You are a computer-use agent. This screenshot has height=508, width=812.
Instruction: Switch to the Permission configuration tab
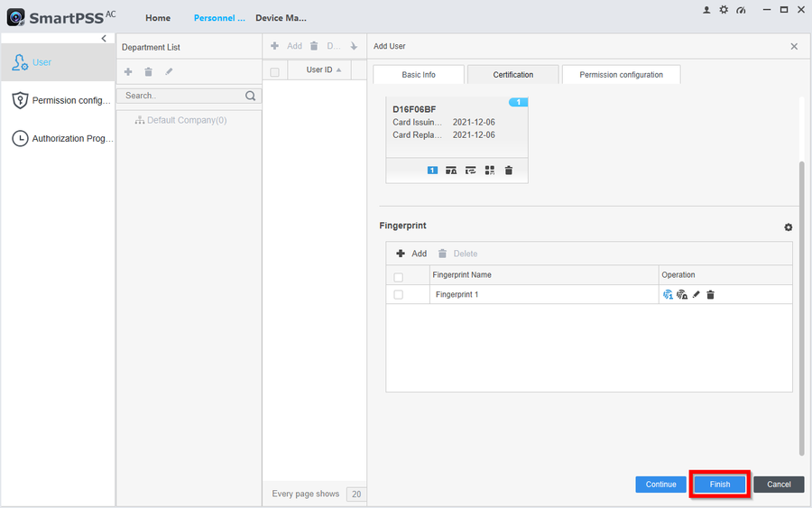tap(621, 75)
